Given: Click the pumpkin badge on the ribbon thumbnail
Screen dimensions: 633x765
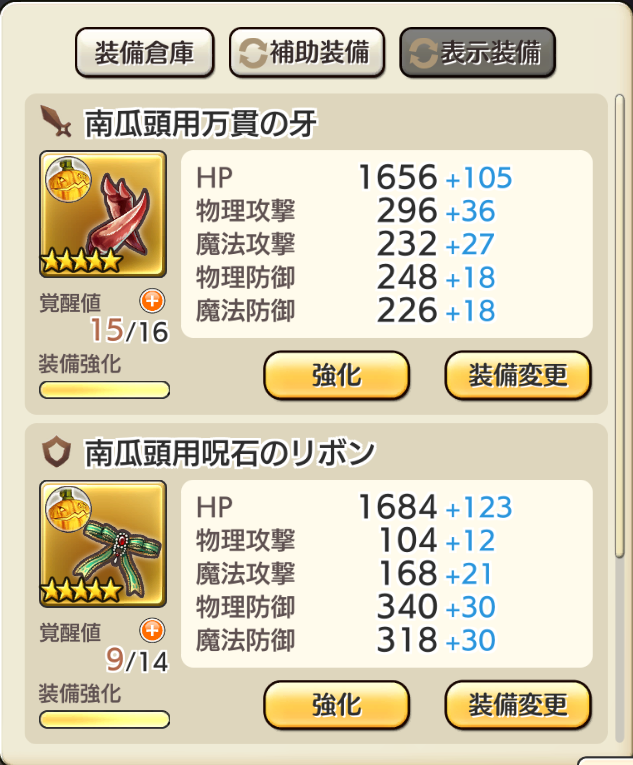Looking at the screenshot, I should 69,508.
